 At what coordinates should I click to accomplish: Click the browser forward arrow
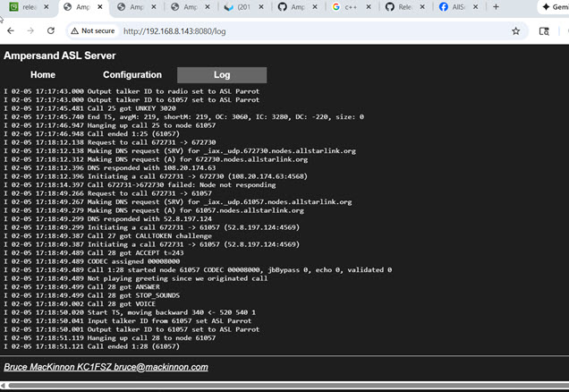[x=30, y=30]
